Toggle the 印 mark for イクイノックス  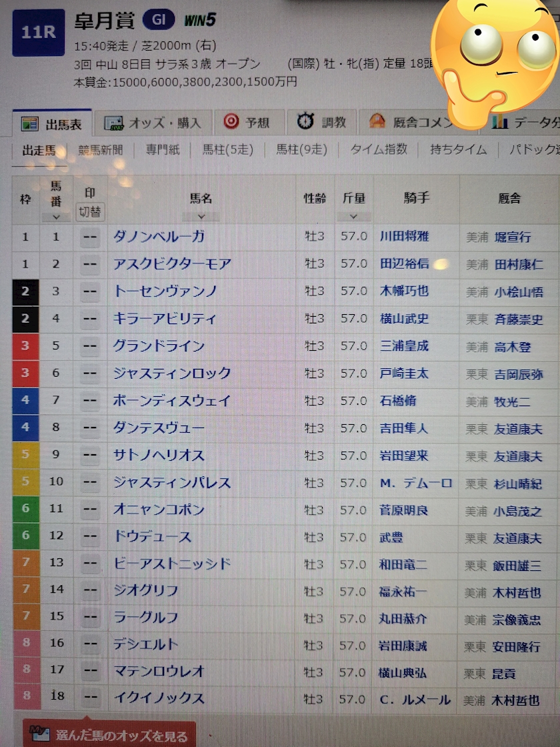tap(90, 699)
